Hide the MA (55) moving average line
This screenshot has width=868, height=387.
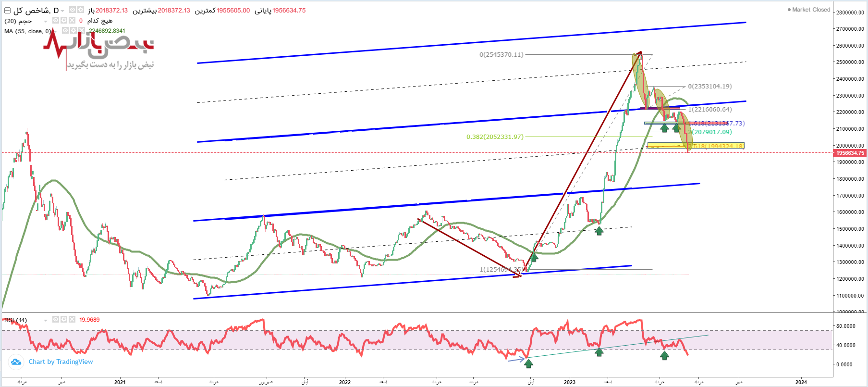click(x=65, y=30)
